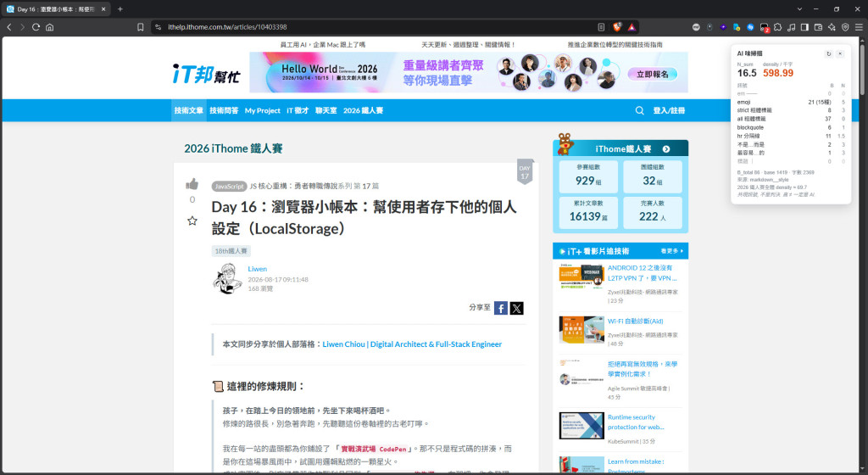
Task: Open the 2026 鐵人賽 nav item
Action: coord(363,110)
